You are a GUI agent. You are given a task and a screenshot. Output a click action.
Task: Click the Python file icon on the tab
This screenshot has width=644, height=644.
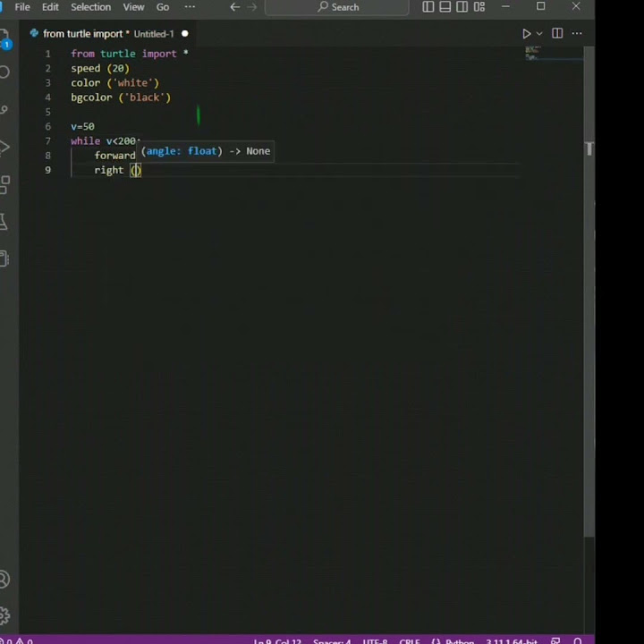pos(34,33)
